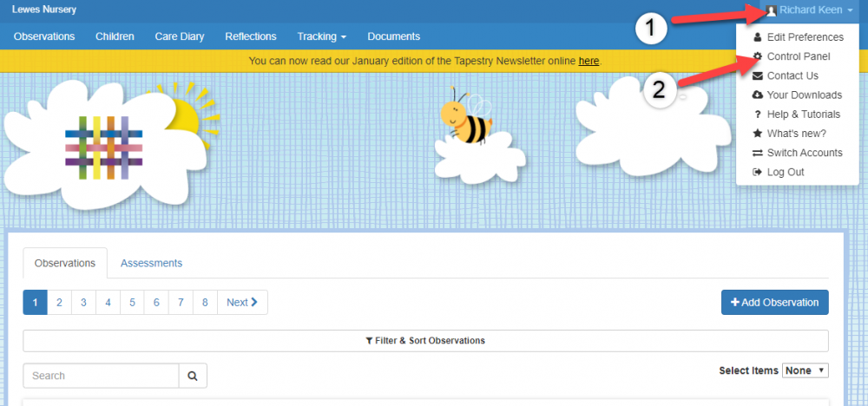Click the Add Observation button

pos(774,302)
